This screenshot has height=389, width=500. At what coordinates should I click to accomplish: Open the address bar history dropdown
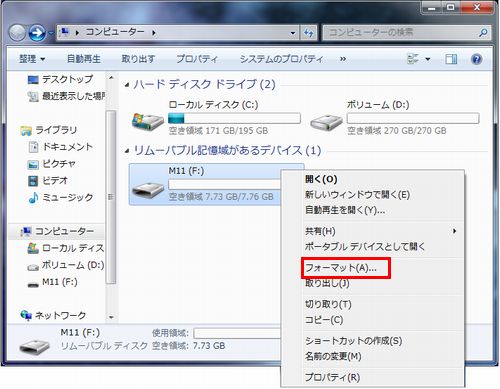(x=293, y=33)
